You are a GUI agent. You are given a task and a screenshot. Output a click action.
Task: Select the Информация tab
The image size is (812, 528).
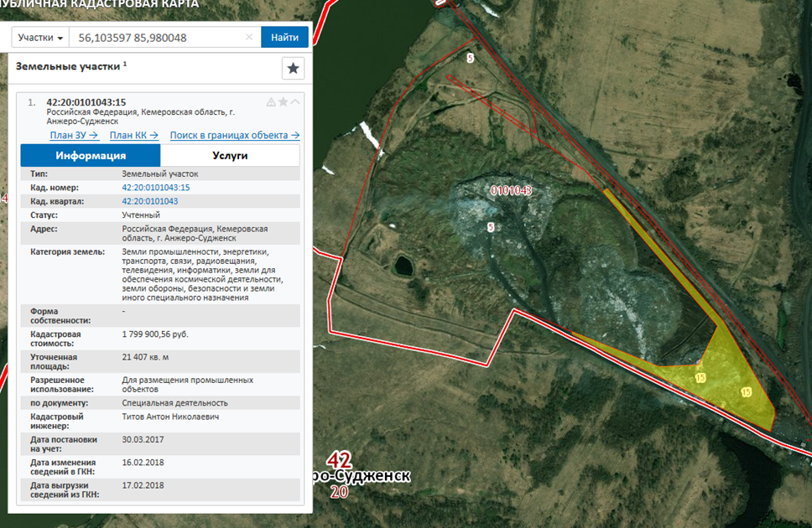coord(91,156)
